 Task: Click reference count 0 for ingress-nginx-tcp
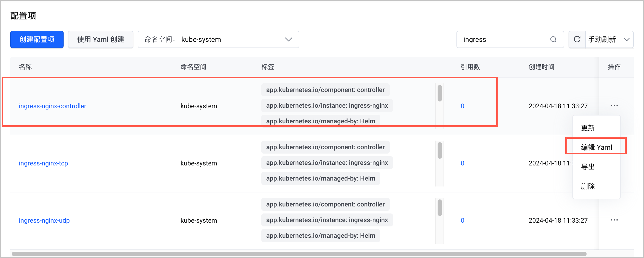[462, 163]
